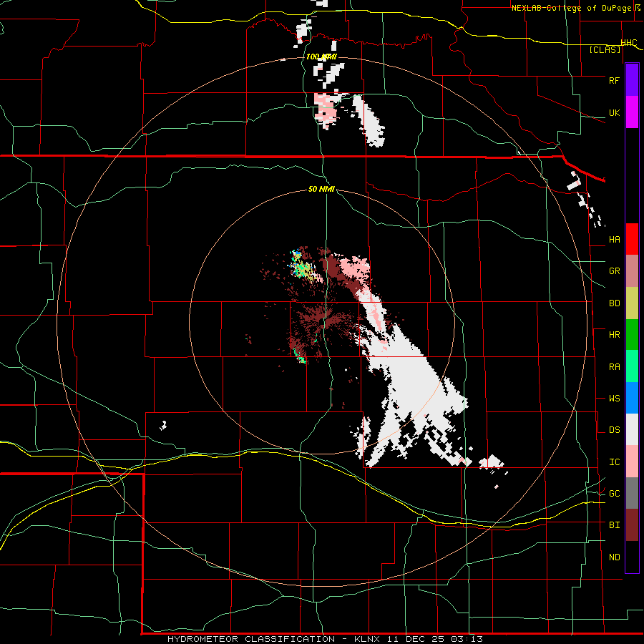Viewport: 644px width, 644px height.
Task: Click the GC legend label
Action: (614, 494)
